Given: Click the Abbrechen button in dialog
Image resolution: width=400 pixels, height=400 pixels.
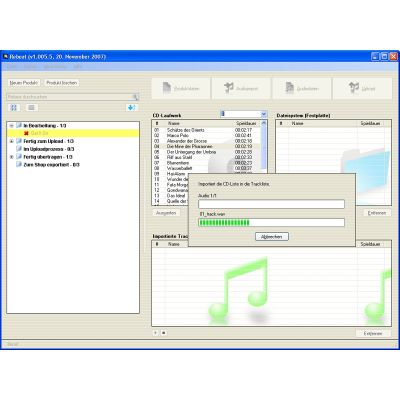Looking at the screenshot, I should click(x=272, y=237).
